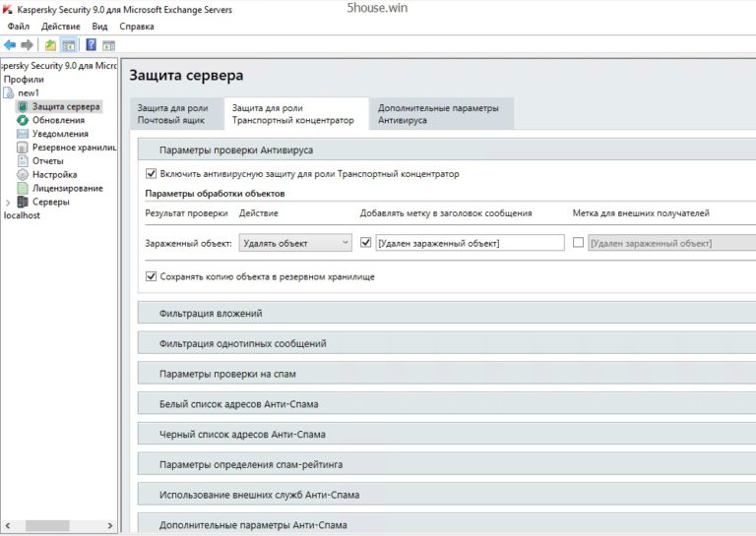
Task: Select the localhost tree node
Action: click(22, 215)
